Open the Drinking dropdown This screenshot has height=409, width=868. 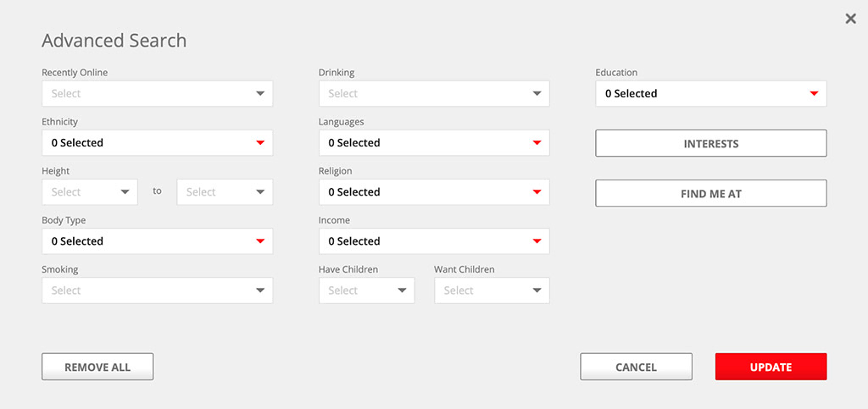point(433,94)
